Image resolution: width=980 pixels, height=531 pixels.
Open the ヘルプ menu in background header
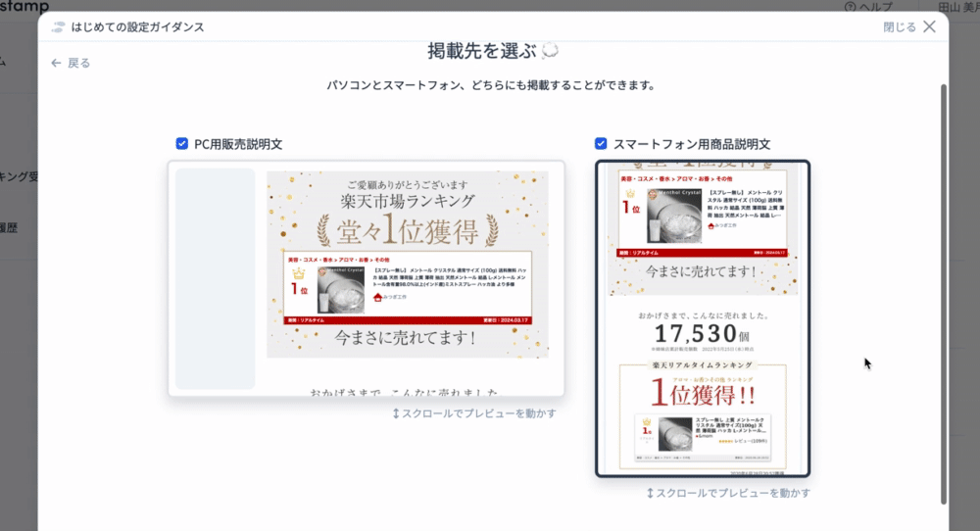[x=875, y=7]
